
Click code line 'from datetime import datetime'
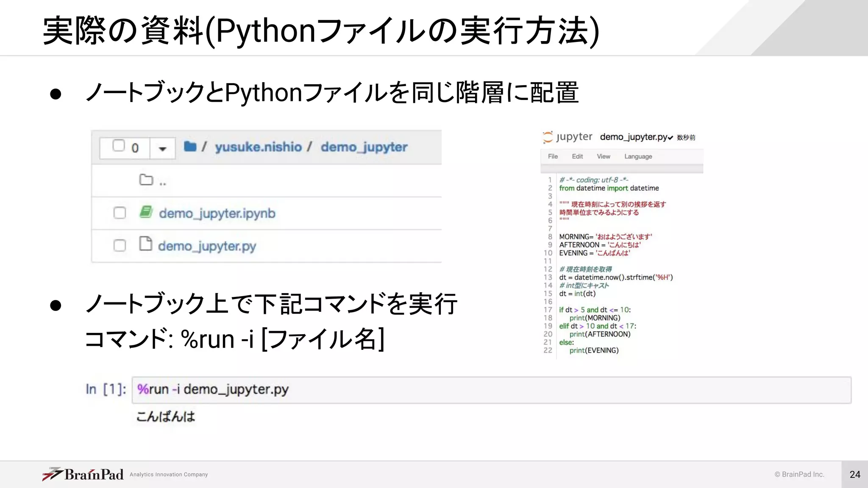(609, 188)
